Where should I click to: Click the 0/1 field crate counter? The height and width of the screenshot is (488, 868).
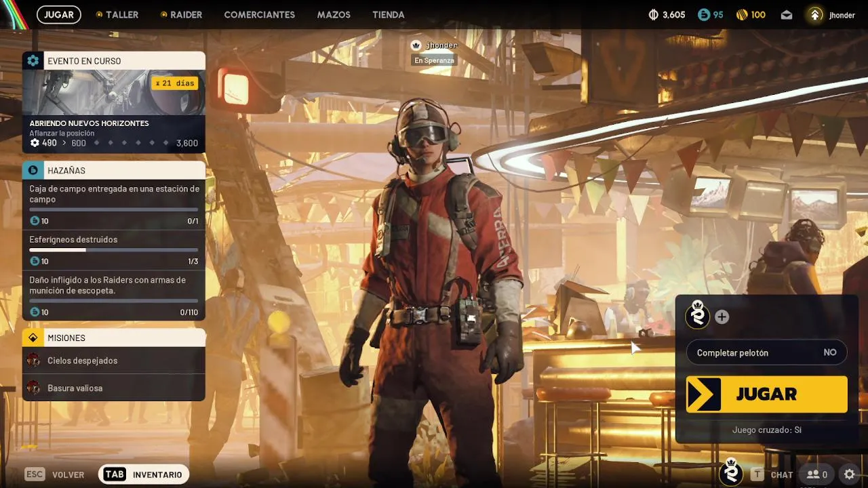click(193, 222)
